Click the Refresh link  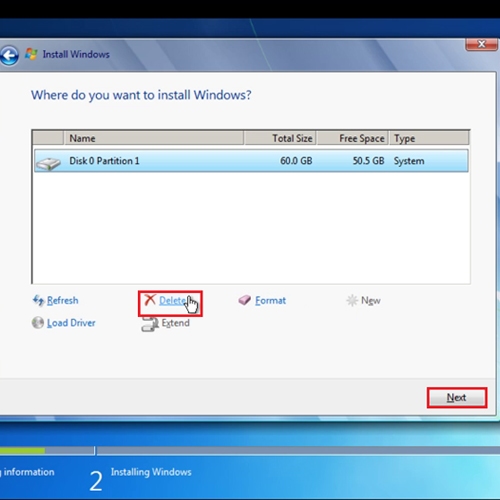click(63, 300)
